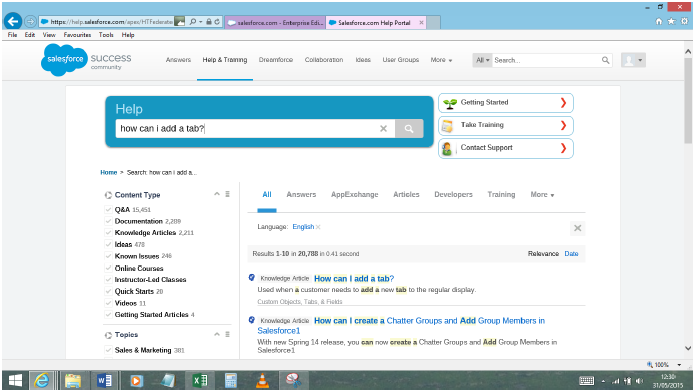
Task: Open the More dropdown in results tabs
Action: click(542, 195)
